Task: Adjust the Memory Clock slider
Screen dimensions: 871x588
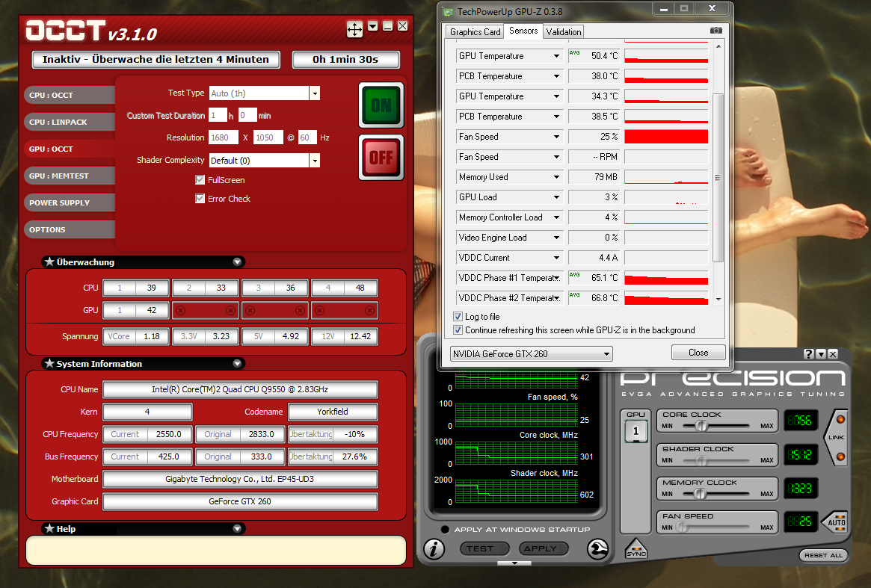Action: 700,494
